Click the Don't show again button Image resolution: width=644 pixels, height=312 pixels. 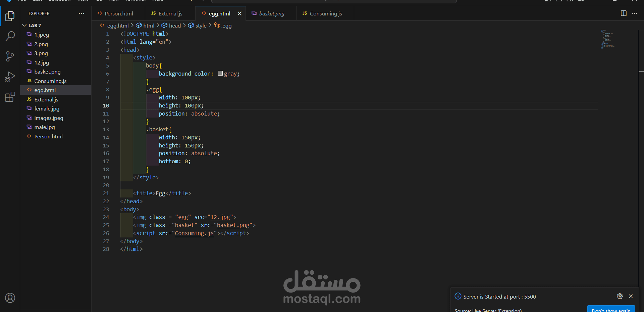coord(611,309)
